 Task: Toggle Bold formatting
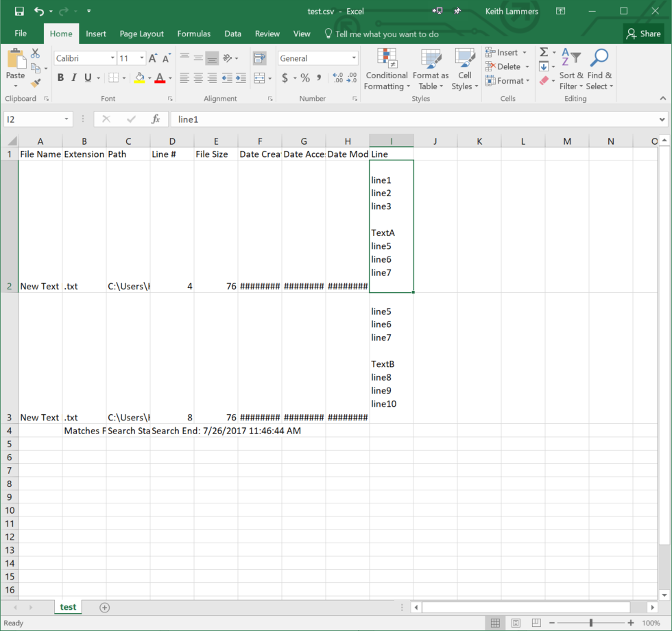(60, 78)
